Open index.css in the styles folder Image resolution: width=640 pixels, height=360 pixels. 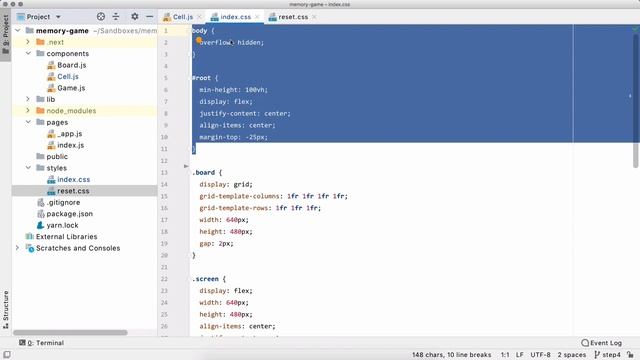[x=73, y=179]
